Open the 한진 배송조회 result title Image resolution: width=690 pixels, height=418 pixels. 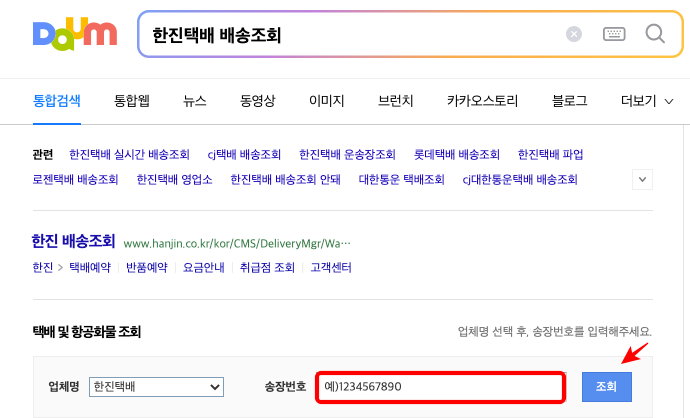73,241
